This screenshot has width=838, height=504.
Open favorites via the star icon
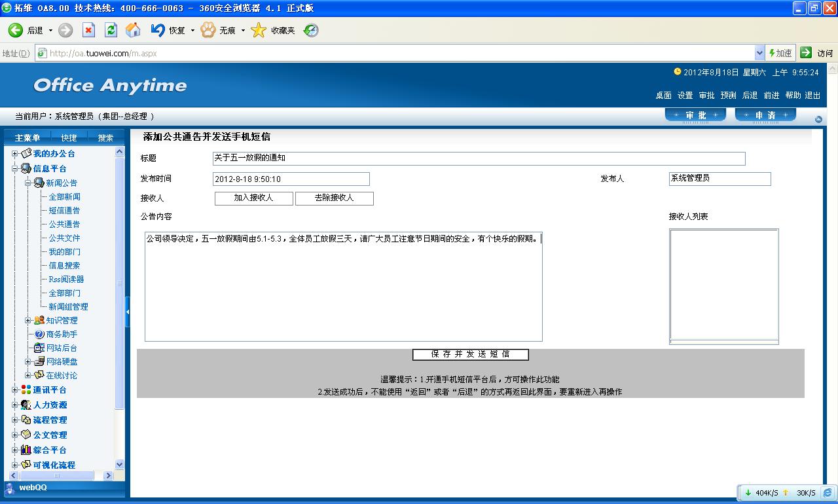[x=259, y=30]
